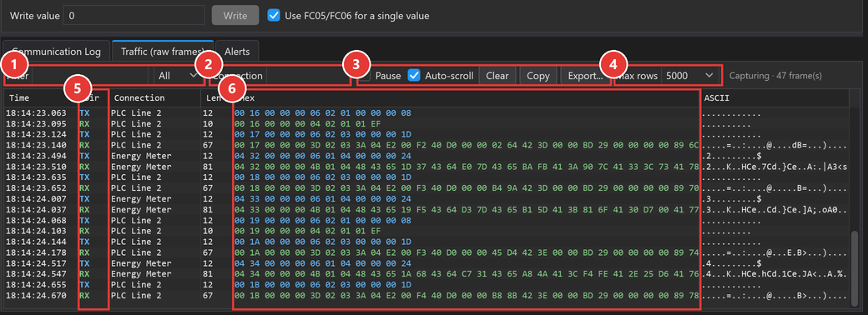Click the TX cell in the 18:14:24.068 row

(84, 220)
